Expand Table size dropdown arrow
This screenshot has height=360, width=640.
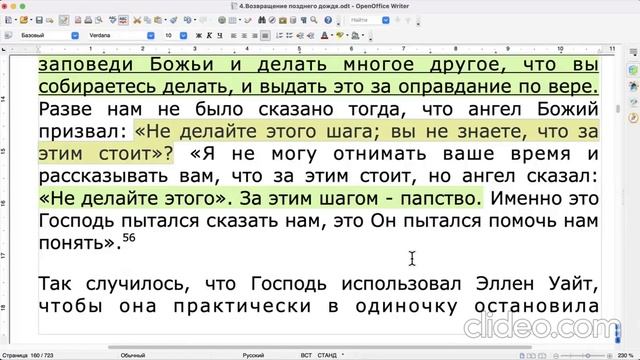(240, 20)
